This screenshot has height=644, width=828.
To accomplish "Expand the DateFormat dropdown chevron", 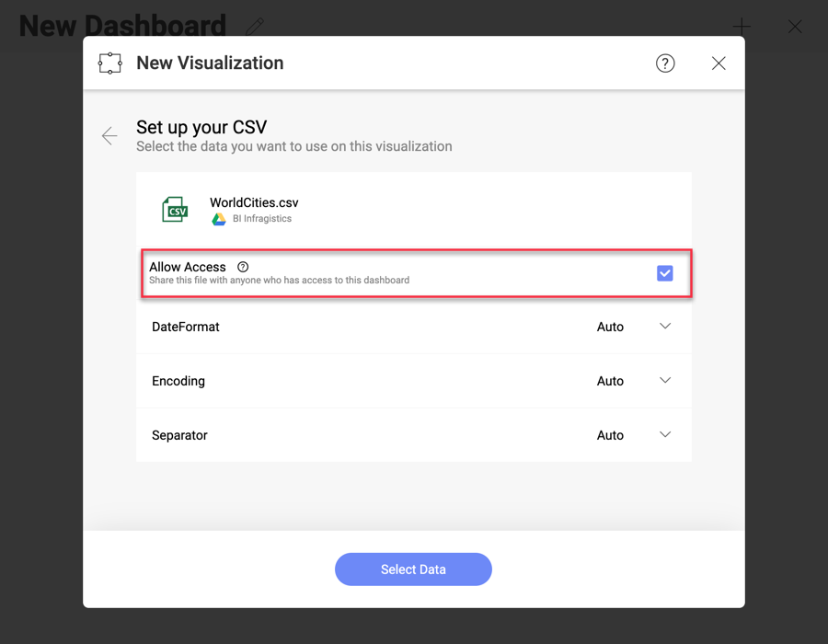I will click(x=665, y=327).
